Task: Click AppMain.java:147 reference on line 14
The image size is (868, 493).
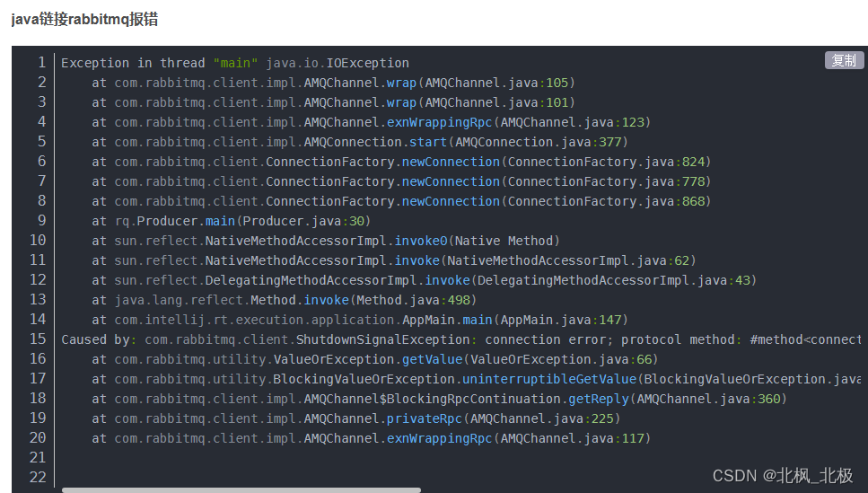Action: pos(561,321)
